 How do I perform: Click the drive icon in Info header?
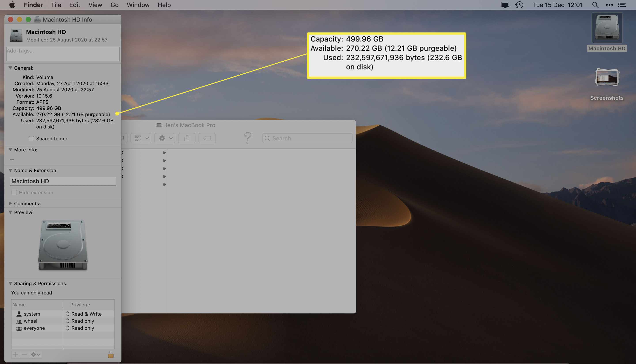[16, 36]
